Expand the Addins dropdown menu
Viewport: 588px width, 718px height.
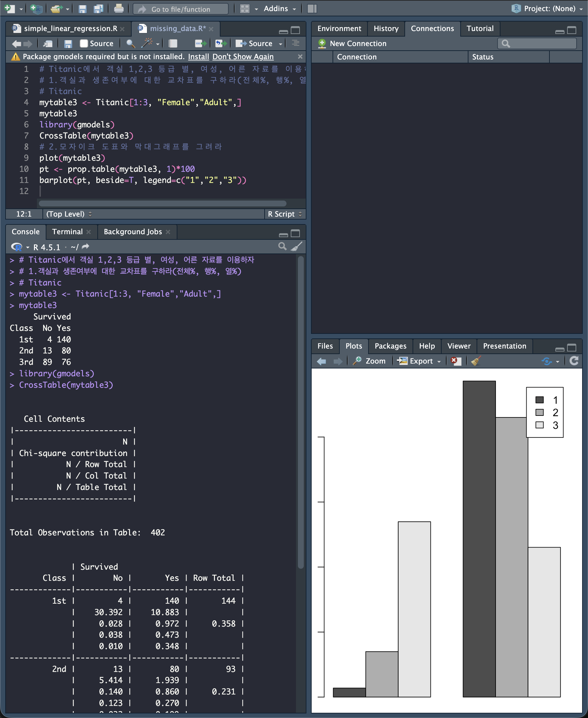click(x=280, y=9)
